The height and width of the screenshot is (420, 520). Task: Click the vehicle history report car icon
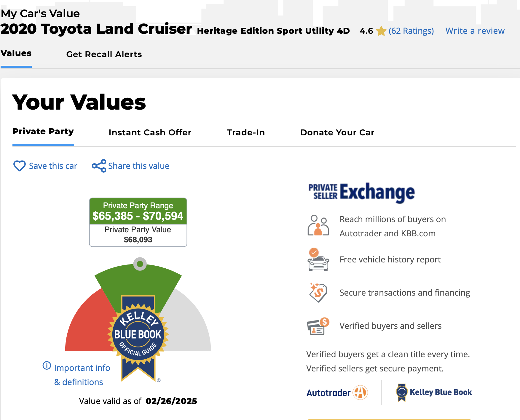pos(318,259)
